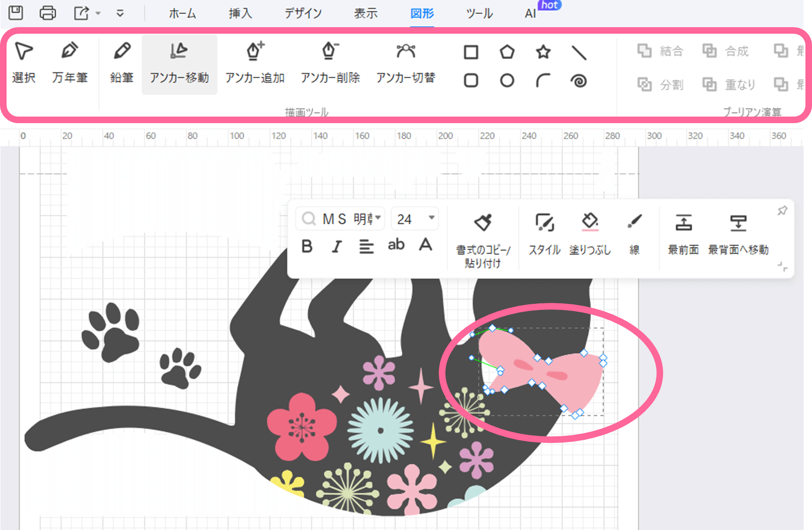The height and width of the screenshot is (530, 812).
Task: Open the MS 明朝 font dropdown
Action: tap(378, 218)
